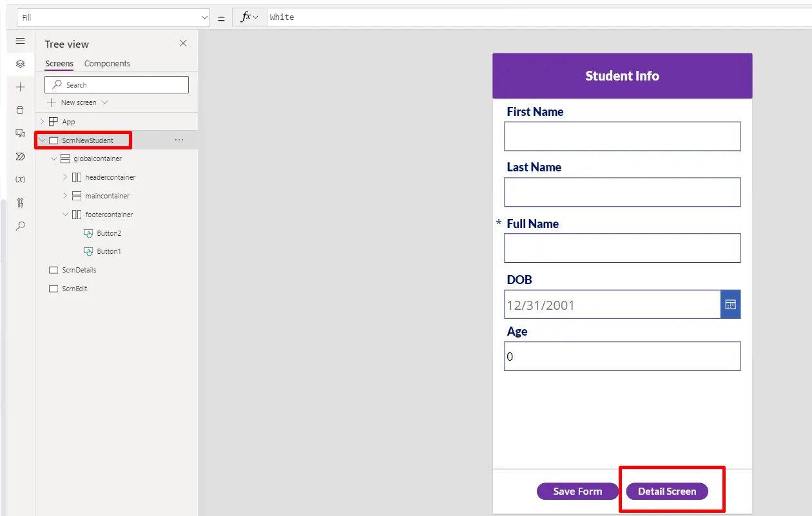Click the footercontainer layout icon
Screen dimensions: 812x516
click(77, 215)
